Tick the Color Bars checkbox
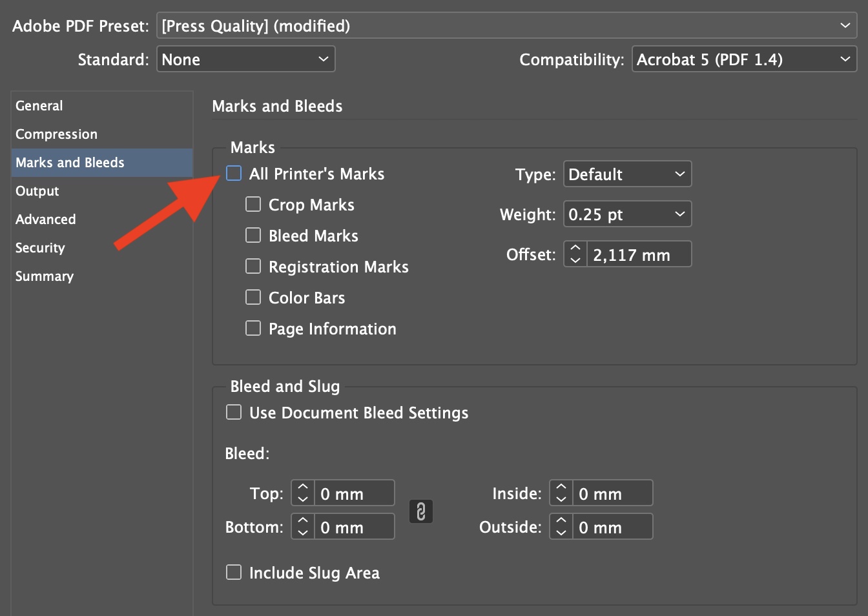 (x=253, y=298)
